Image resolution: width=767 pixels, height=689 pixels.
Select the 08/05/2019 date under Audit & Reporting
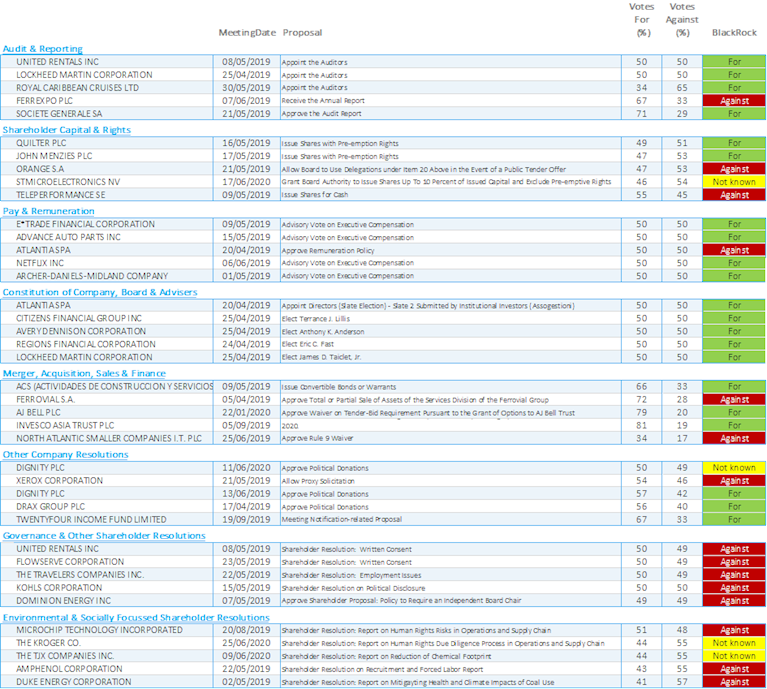tap(246, 62)
